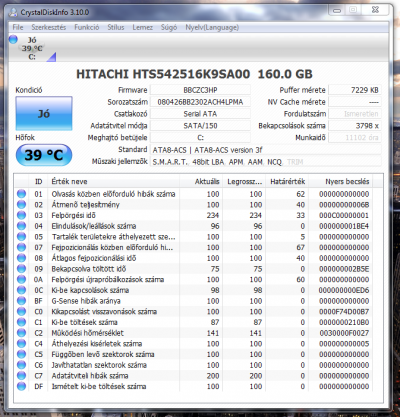Click status orb for attribute 07 row

click(x=21, y=247)
